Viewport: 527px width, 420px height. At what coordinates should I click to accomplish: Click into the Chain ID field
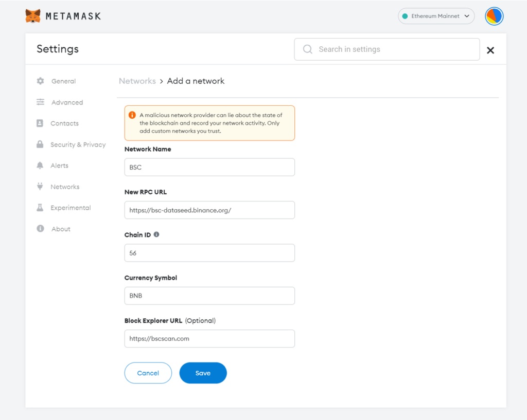click(x=209, y=253)
